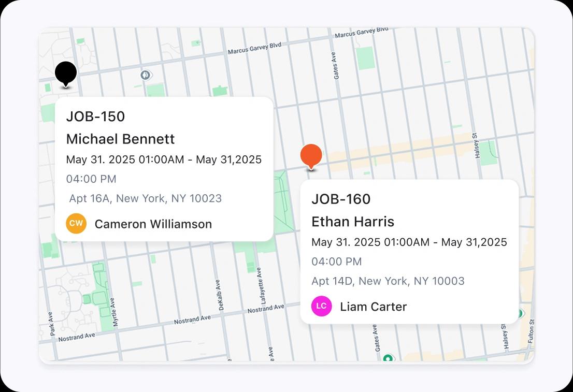573x392 pixels.
Task: Click Liam Carter's pink LC avatar badge
Action: click(x=322, y=306)
